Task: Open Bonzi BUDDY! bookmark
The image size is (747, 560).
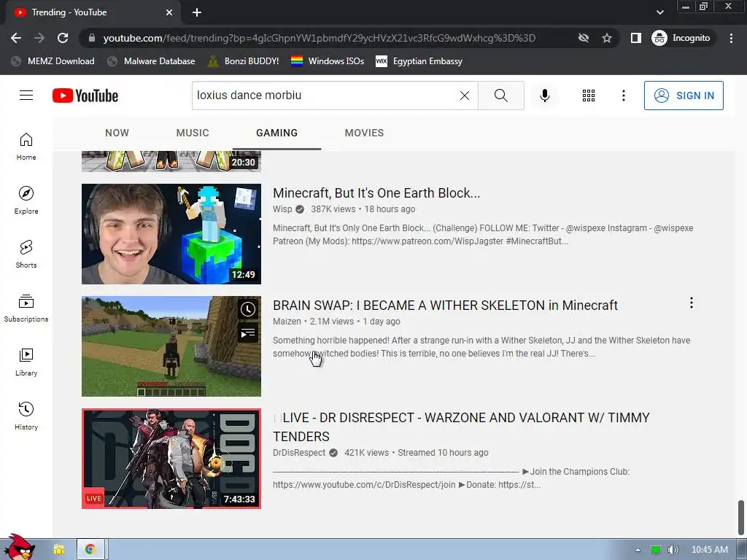Action: tap(244, 61)
